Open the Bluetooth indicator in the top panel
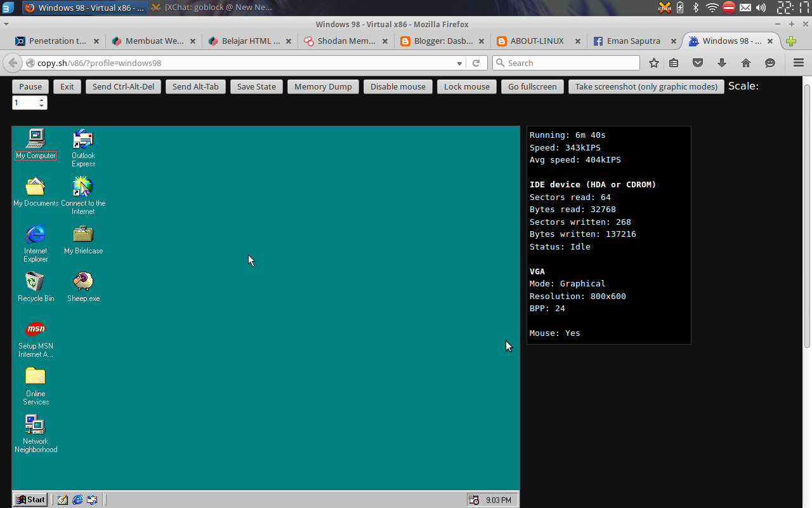This screenshot has width=812, height=508. 696,8
